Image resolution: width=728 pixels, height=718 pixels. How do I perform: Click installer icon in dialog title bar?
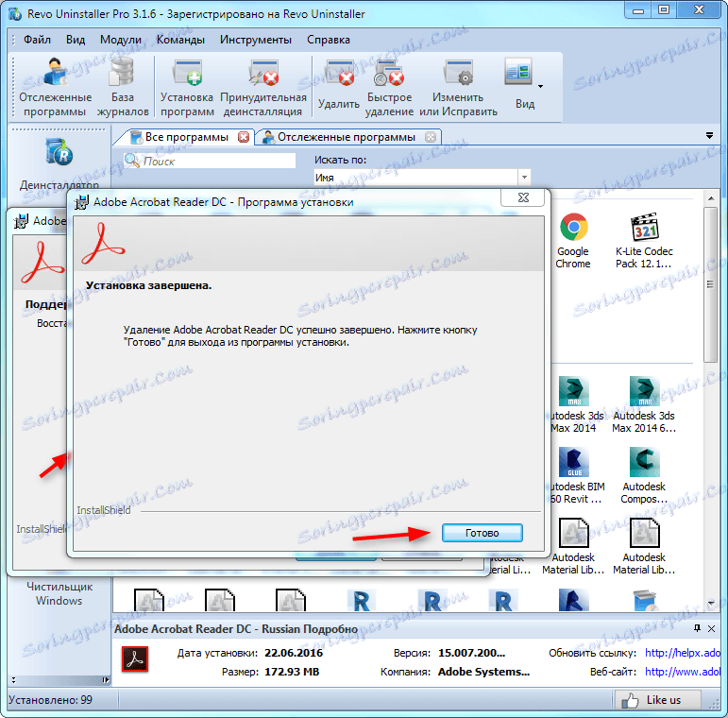coord(82,202)
